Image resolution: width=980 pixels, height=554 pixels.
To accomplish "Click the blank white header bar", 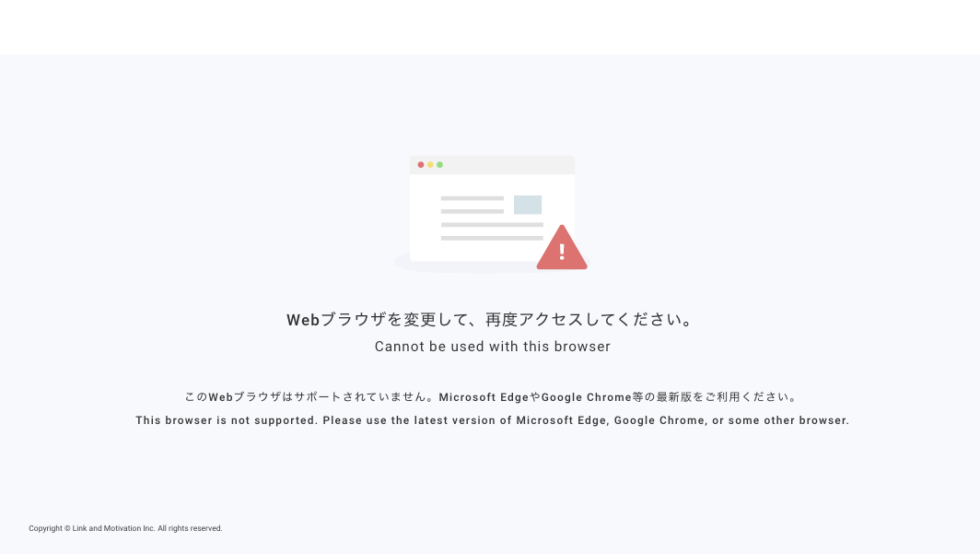I will pos(490,27).
